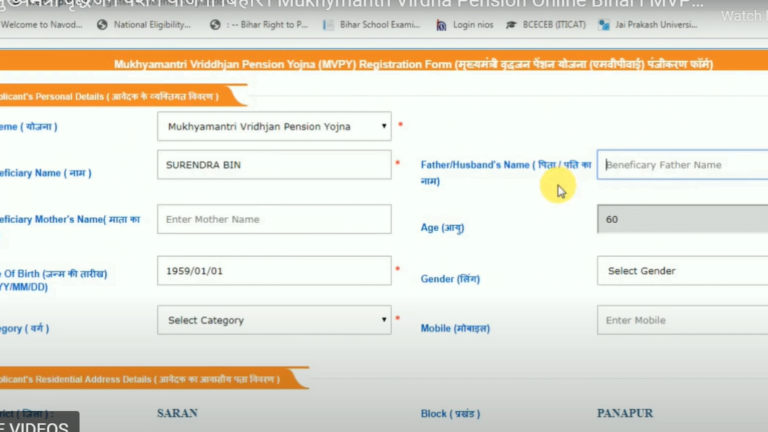Click the Beneficiary Name field with SURENDRA BIN
Image resolution: width=768 pixels, height=432 pixels.
coord(274,165)
